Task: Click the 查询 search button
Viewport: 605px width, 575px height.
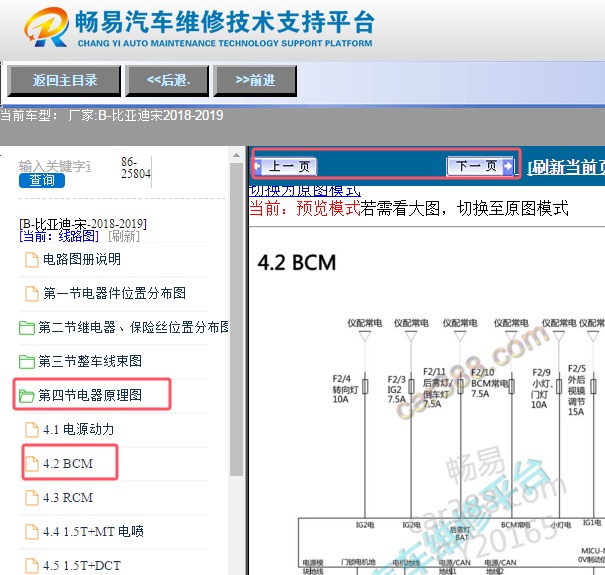Action: [x=42, y=180]
